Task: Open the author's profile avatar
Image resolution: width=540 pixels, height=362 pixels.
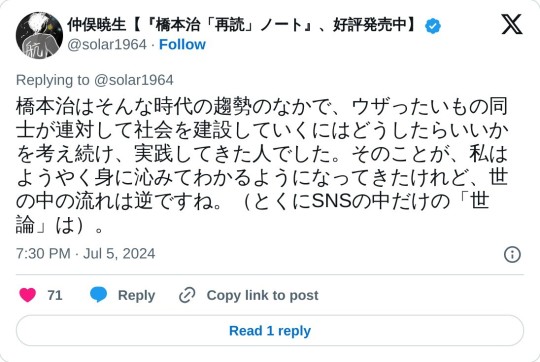Action: (x=39, y=35)
